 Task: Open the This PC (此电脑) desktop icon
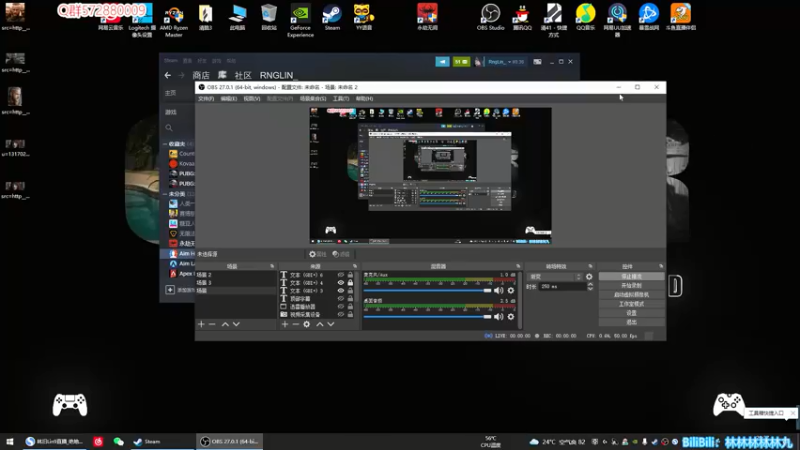[x=237, y=17]
